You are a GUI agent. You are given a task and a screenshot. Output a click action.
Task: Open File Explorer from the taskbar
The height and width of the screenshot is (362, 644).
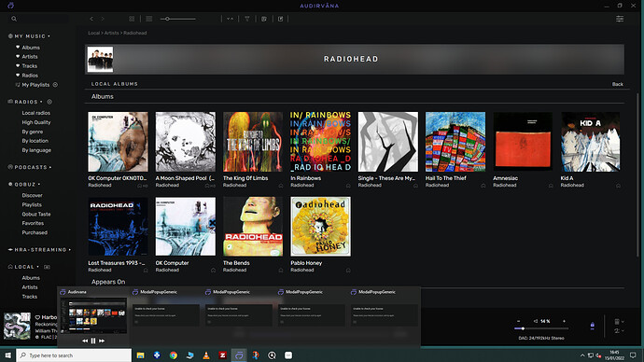click(140, 355)
